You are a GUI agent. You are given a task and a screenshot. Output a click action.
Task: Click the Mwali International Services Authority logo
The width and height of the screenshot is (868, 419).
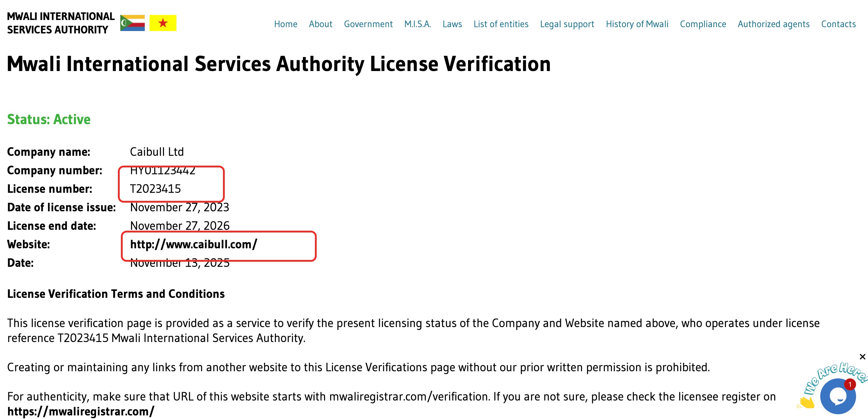[x=61, y=23]
